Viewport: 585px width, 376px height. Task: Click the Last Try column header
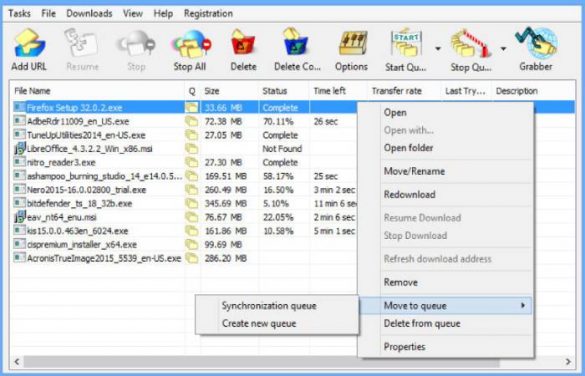(x=465, y=91)
